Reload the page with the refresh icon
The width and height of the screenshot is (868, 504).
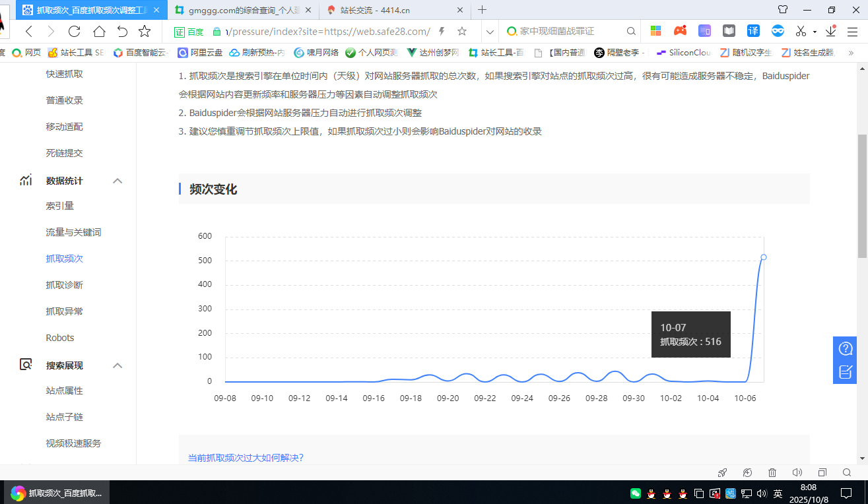(74, 32)
